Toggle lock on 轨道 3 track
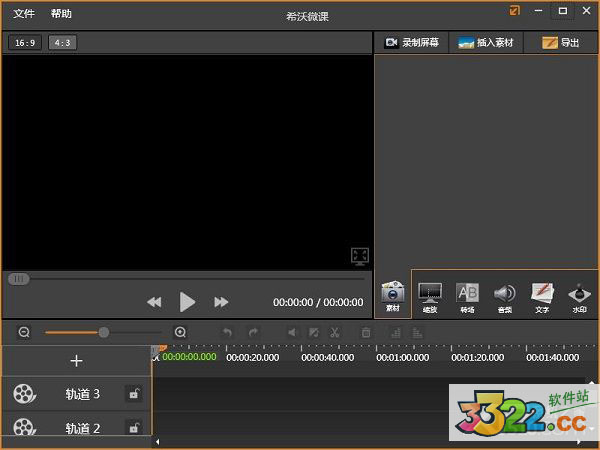 133,394
